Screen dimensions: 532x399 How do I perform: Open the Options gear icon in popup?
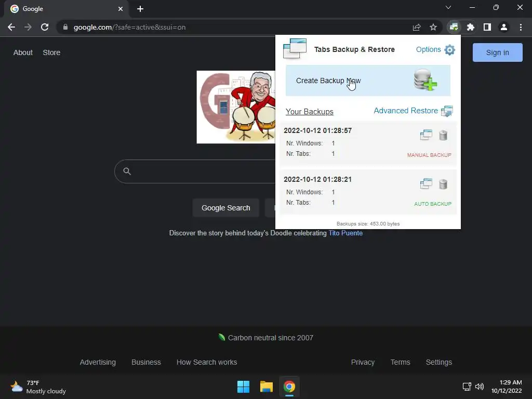(449, 50)
